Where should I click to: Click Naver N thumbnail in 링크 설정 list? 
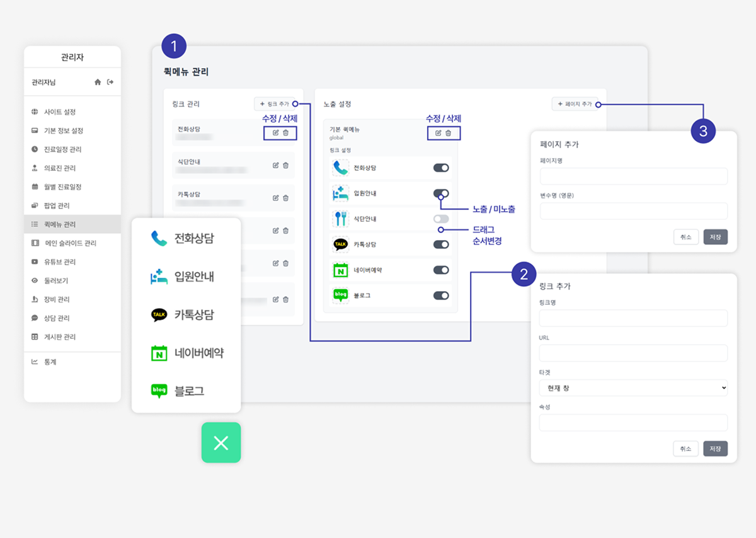click(341, 270)
